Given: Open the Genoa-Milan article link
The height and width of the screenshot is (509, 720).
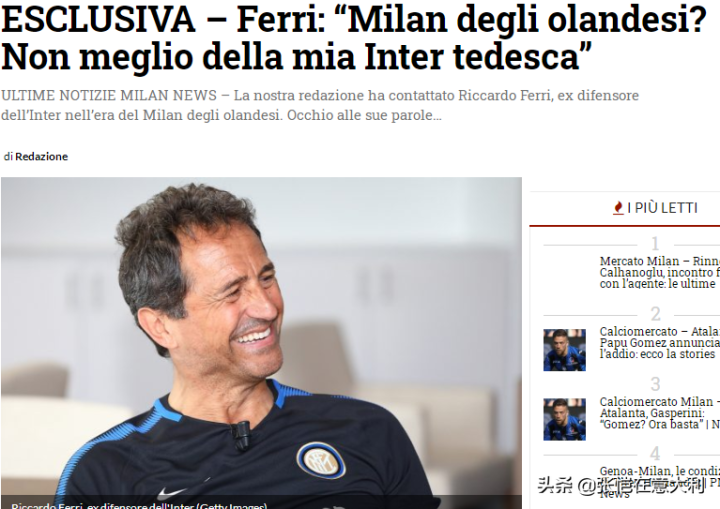Looking at the screenshot, I should click(659, 482).
